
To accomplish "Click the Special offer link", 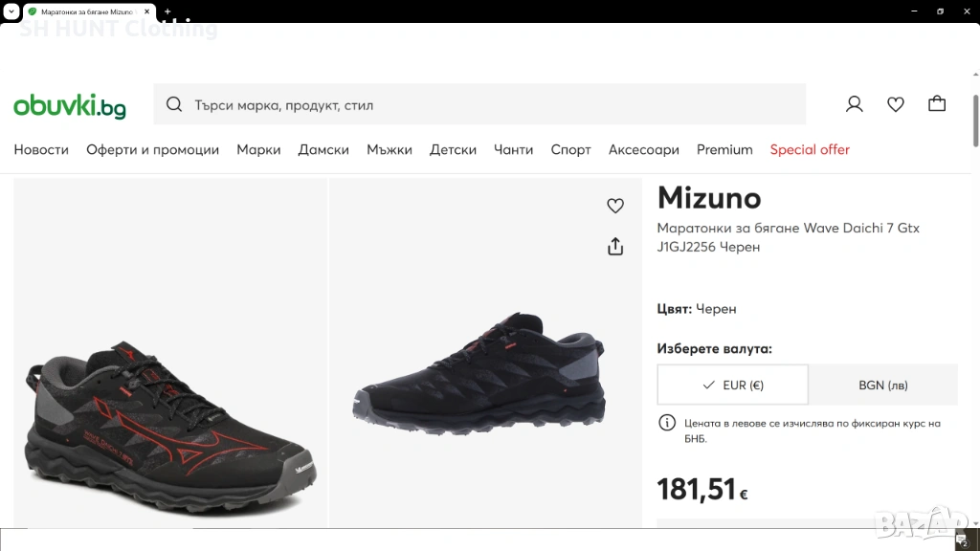I will (x=810, y=149).
